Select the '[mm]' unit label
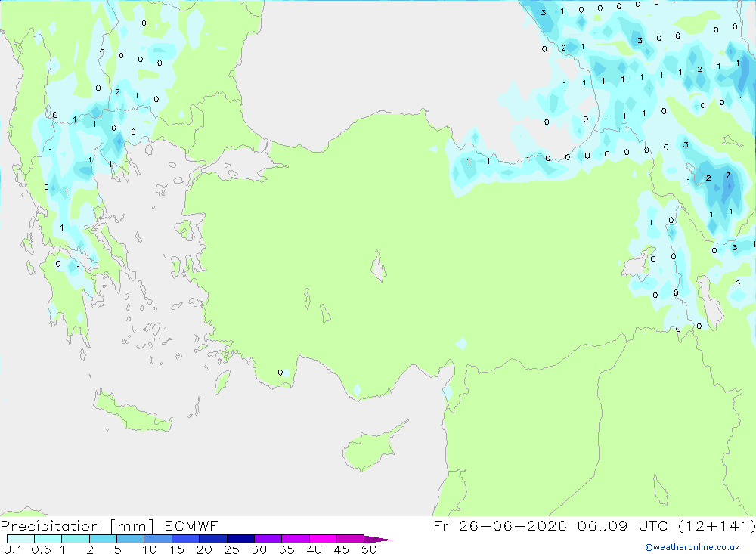The height and width of the screenshot is (554, 756). point(132,526)
